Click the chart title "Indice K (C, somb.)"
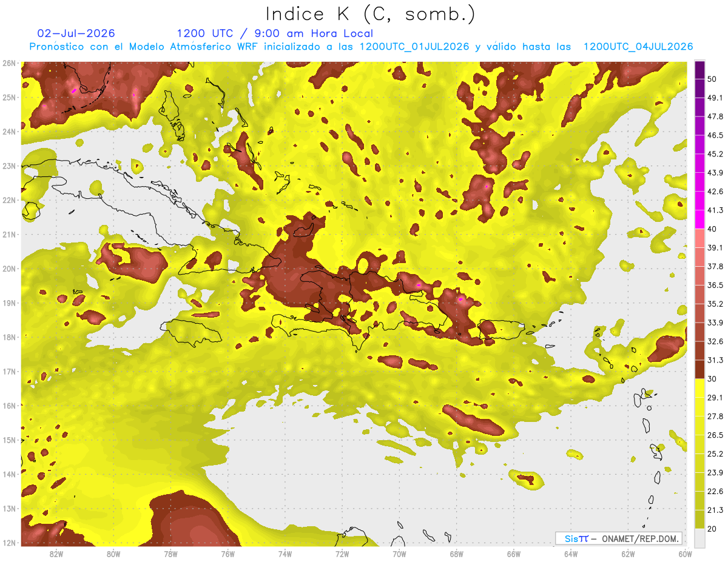 (x=371, y=13)
